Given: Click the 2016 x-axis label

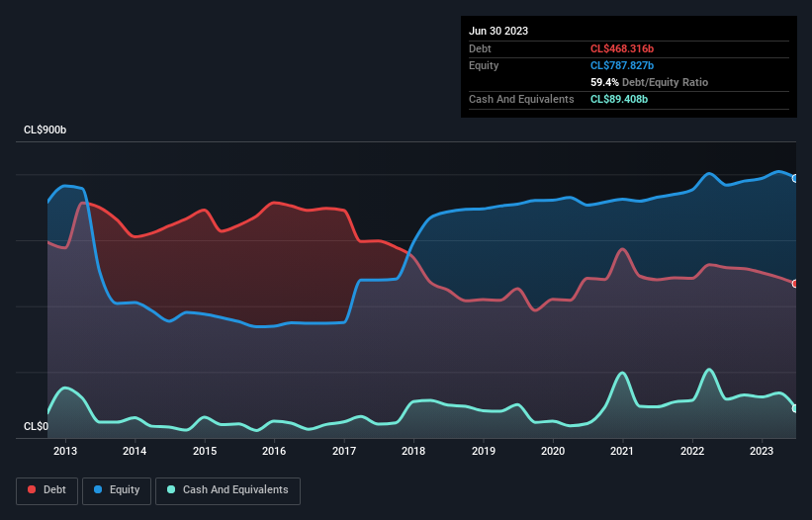Looking at the screenshot, I should (x=274, y=451).
